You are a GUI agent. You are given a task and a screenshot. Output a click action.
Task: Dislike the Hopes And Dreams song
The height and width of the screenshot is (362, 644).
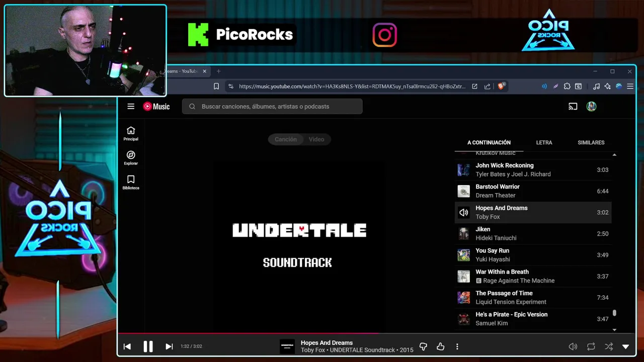click(423, 346)
